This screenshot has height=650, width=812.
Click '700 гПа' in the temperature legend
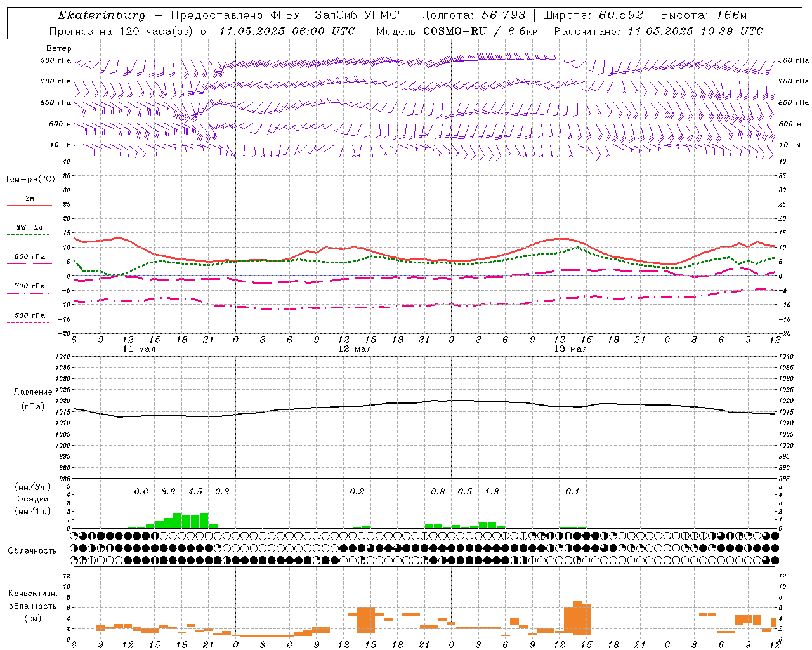point(30,286)
